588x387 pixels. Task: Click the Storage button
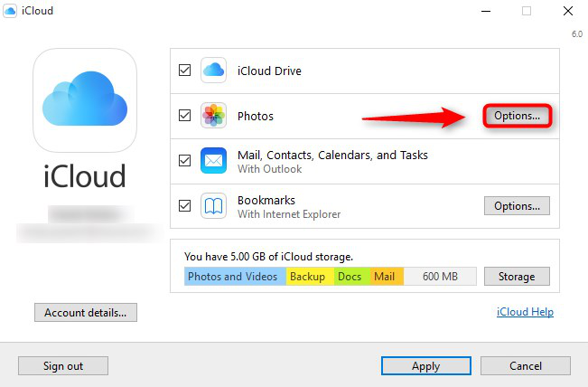click(x=518, y=277)
